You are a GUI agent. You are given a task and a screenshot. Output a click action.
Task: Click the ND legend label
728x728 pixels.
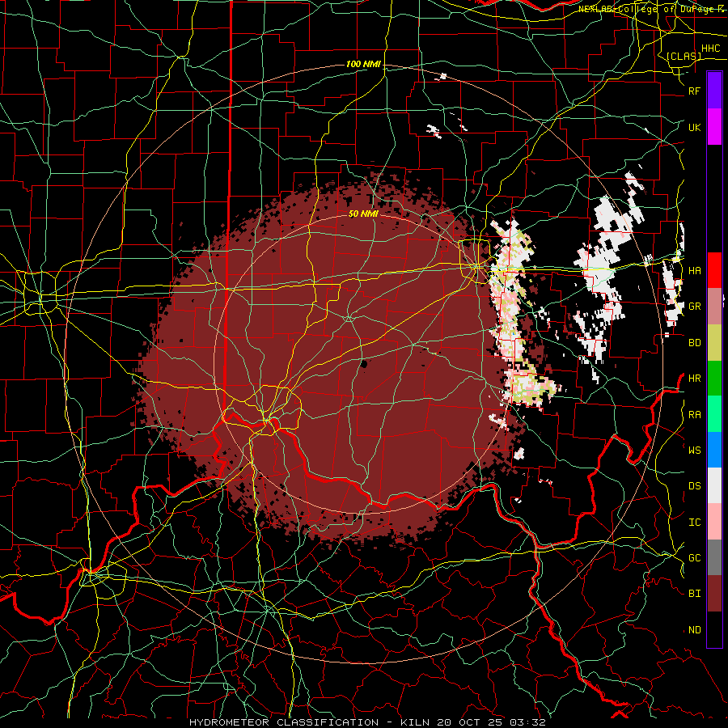pos(694,630)
